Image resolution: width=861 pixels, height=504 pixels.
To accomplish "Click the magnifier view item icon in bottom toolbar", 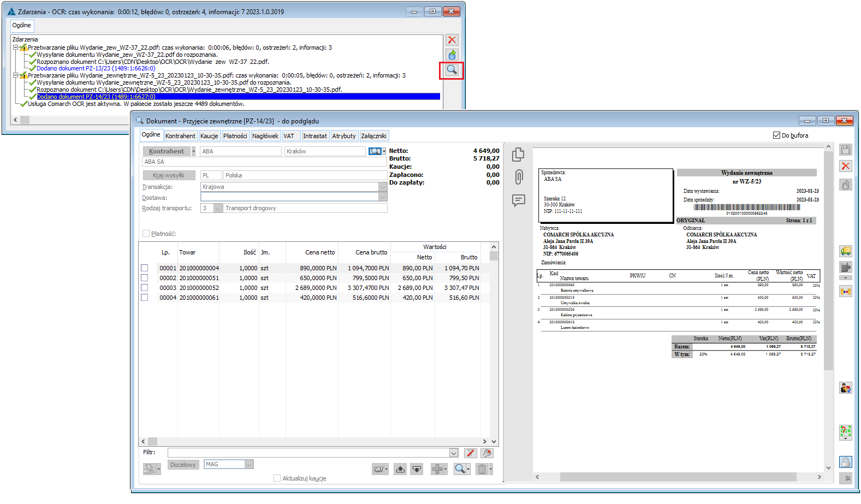I will [460, 469].
